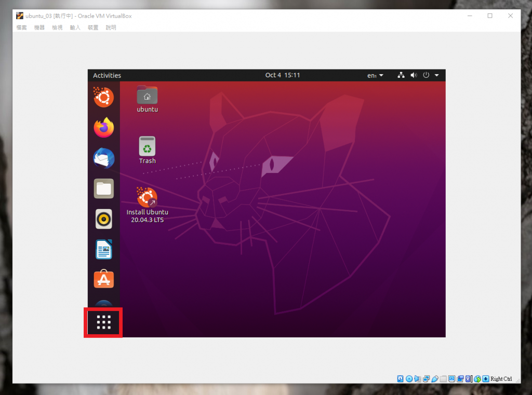Screen dimensions: 532x395
Task: Open the 機器 (Machine) menu
Action: click(39, 28)
